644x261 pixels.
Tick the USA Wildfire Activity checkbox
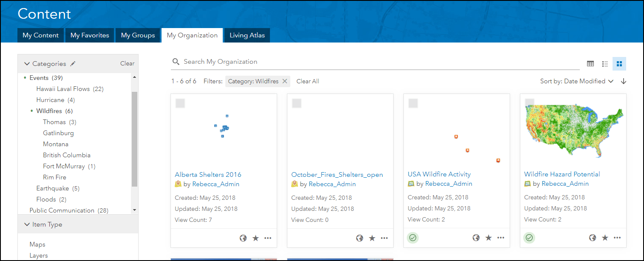[x=413, y=103]
